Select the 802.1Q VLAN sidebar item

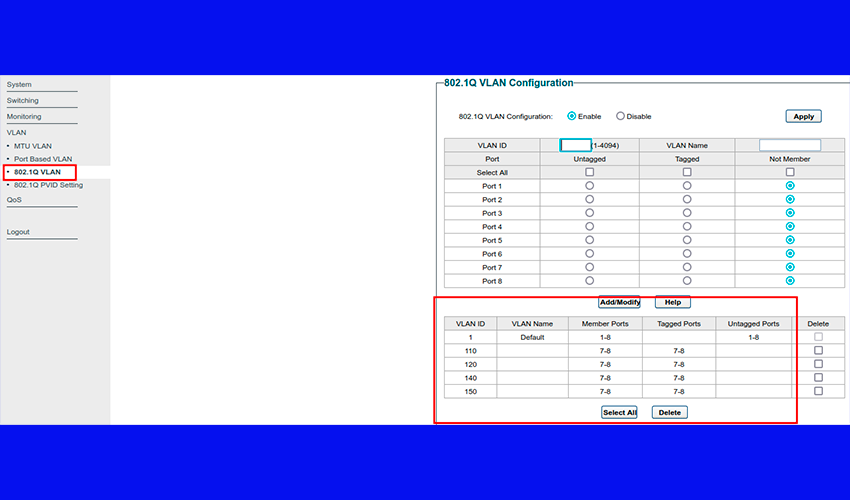click(37, 172)
